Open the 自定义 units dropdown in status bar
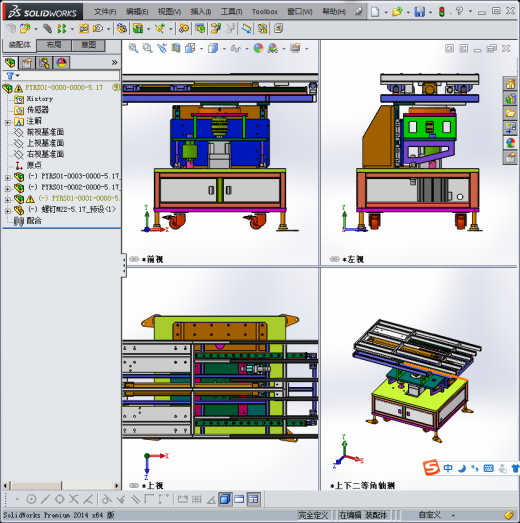Image resolution: width=520 pixels, height=523 pixels. tap(453, 516)
